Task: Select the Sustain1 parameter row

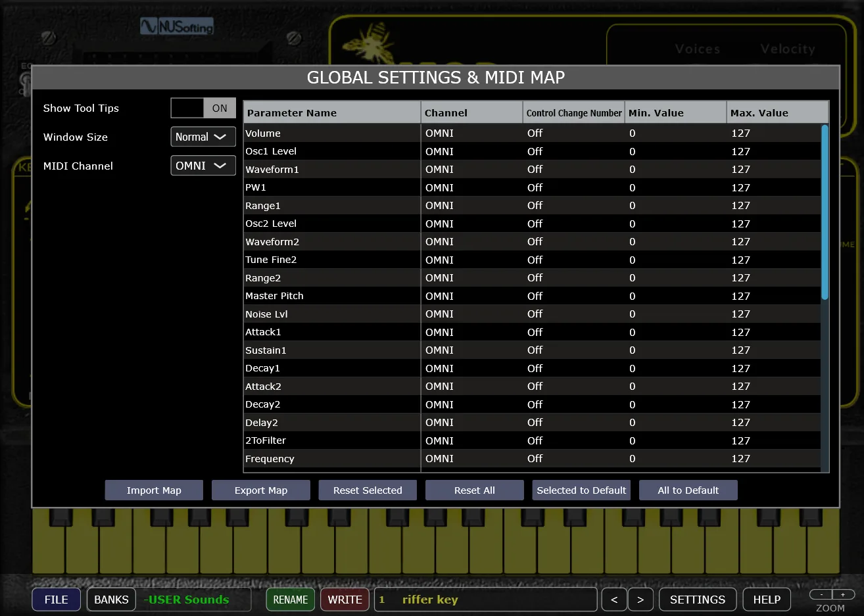Action: [x=532, y=350]
